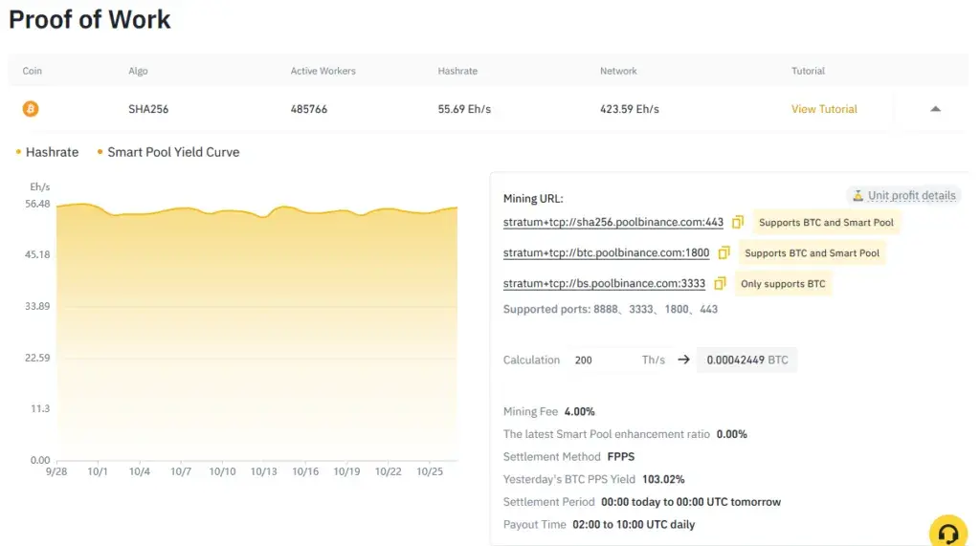Click the Only supports BTC tag
The image size is (980, 546).
[x=783, y=284]
